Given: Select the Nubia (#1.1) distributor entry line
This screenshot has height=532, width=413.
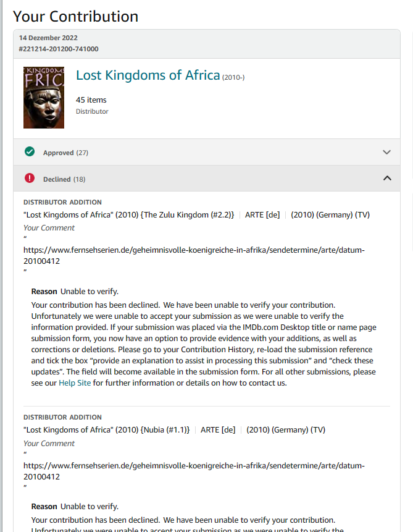Looking at the screenshot, I should pyautogui.click(x=107, y=430).
